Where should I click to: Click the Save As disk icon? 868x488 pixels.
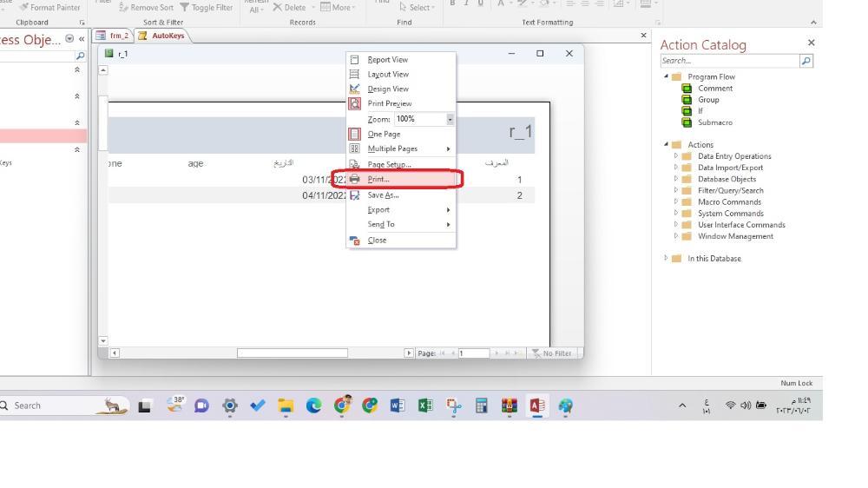point(355,195)
